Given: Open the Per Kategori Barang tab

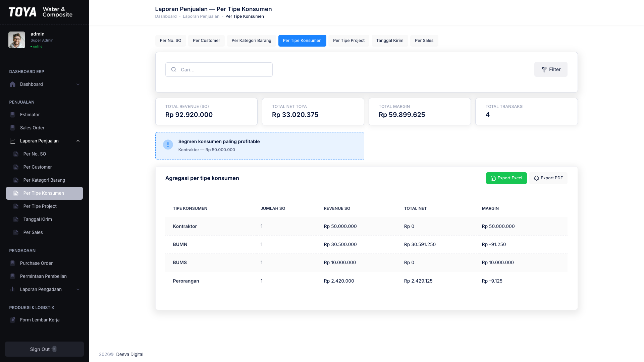Looking at the screenshot, I should pyautogui.click(x=251, y=41).
